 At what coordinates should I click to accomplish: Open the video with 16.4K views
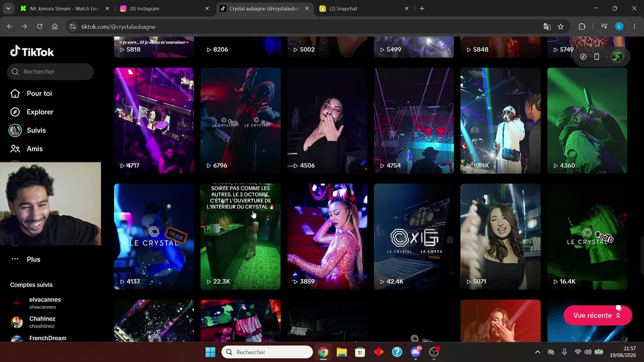click(587, 237)
